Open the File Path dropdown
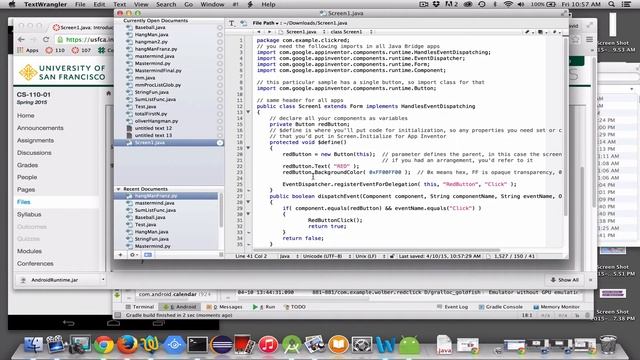 [x=265, y=23]
